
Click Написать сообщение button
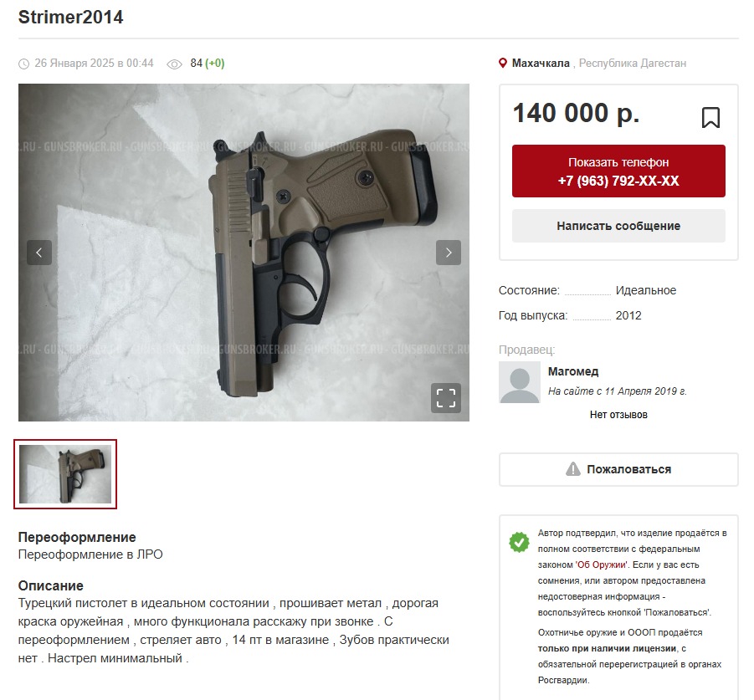pos(618,226)
